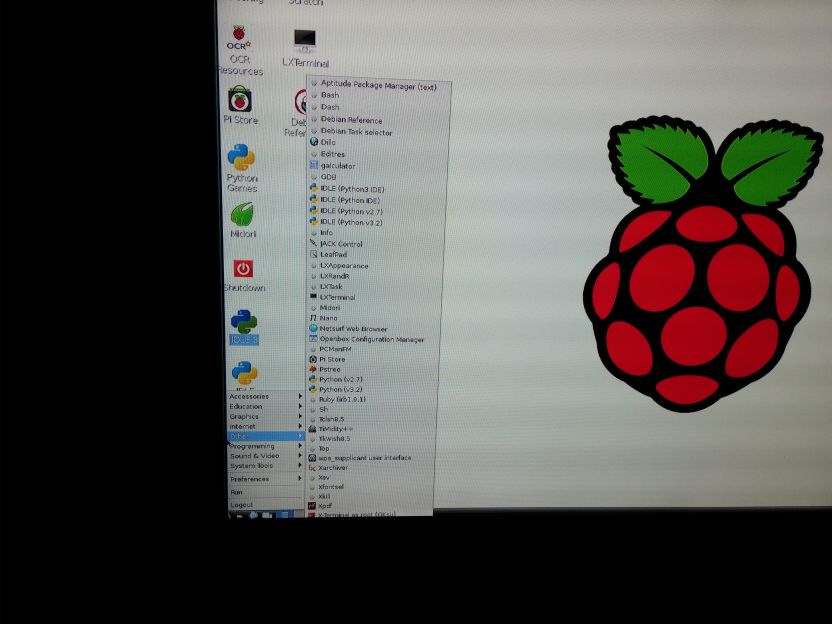Screen dimensions: 832x624
Task: Click the Python icon beside IDLE (Python v2.7)
Action: 314,210
